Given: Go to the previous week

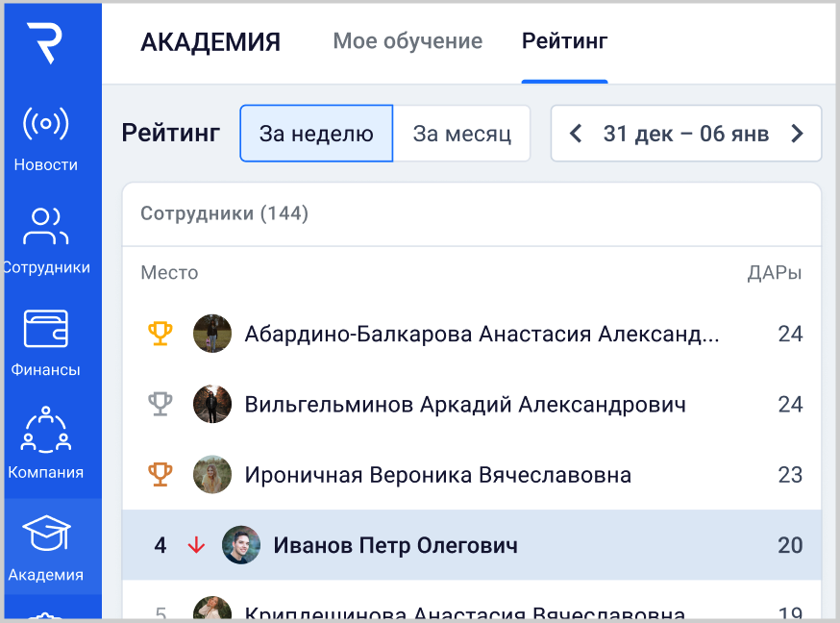Looking at the screenshot, I should pyautogui.click(x=576, y=134).
